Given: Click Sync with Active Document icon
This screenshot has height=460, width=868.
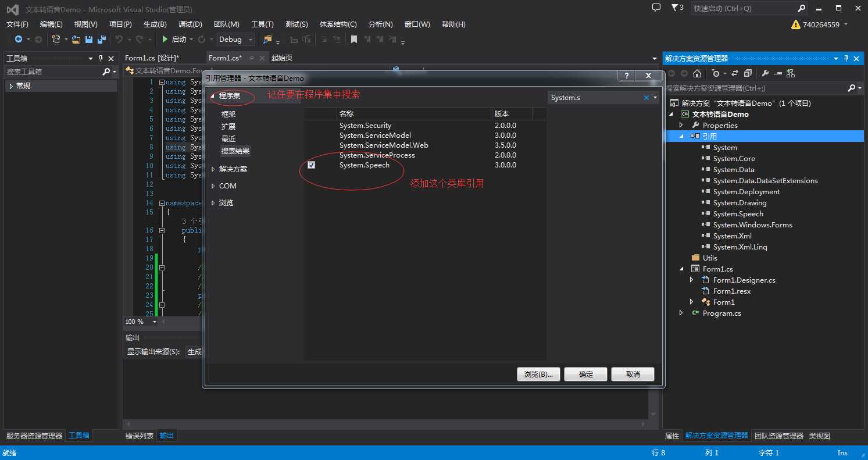Looking at the screenshot, I should (x=734, y=73).
